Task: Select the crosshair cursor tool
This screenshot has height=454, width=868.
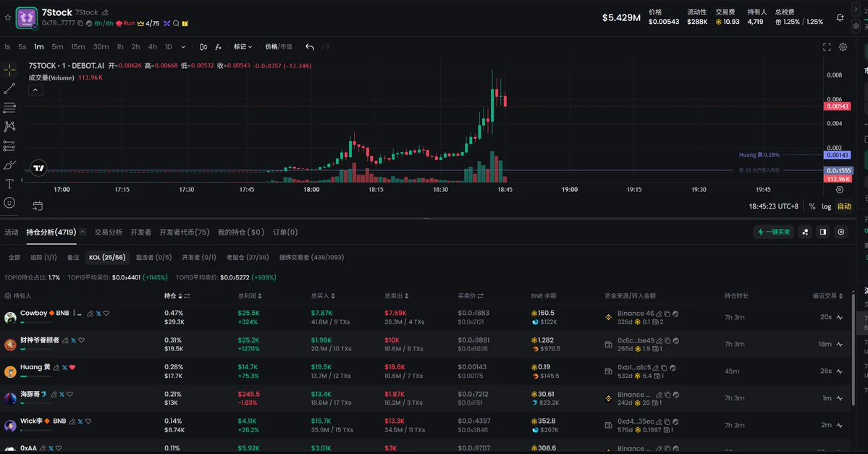Action: [x=9, y=70]
